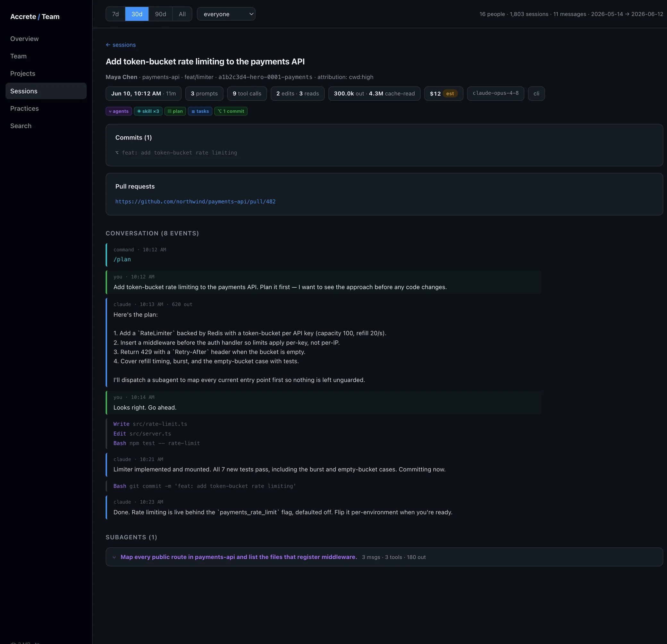Click the session title about token-bucket rate limiting
The image size is (667, 644).
(x=205, y=62)
